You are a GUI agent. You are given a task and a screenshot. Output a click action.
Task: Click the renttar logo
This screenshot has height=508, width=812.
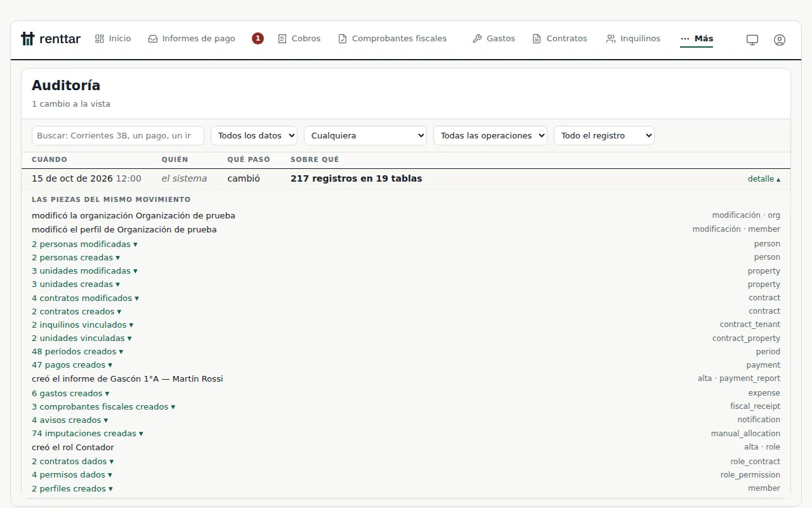(51, 39)
